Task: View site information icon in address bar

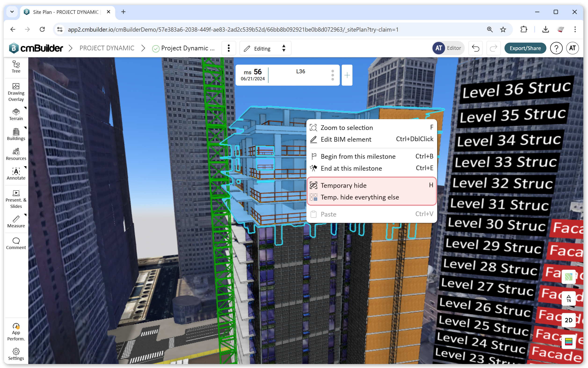Action: [x=60, y=29]
